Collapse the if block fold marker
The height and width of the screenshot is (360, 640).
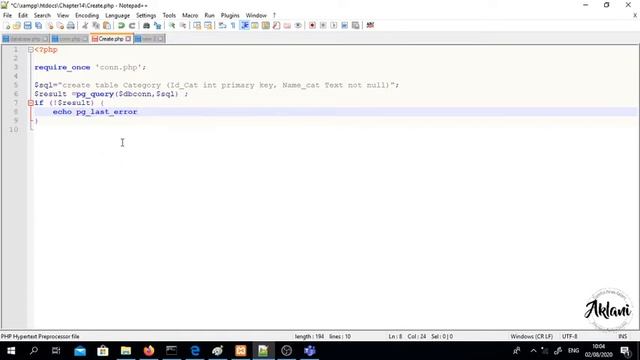pyautogui.click(x=31, y=103)
